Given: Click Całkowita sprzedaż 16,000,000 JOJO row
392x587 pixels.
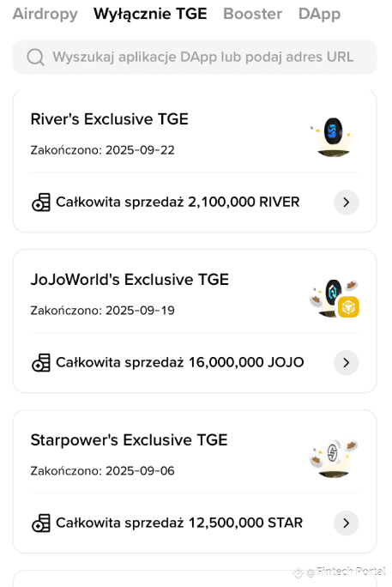Looking at the screenshot, I should (x=195, y=362).
